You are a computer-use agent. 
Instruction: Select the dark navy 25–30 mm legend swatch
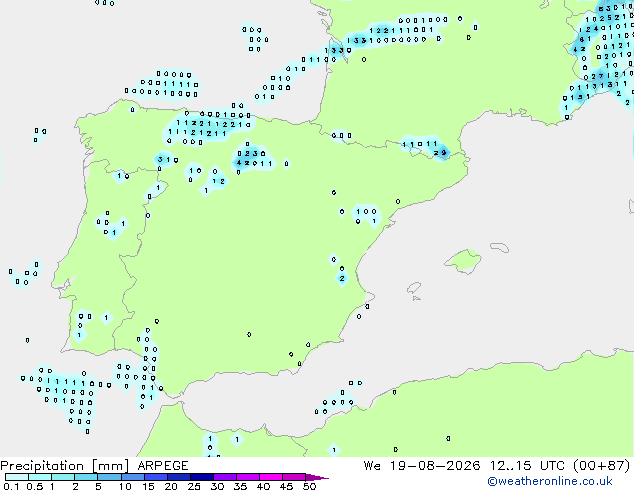click(202, 477)
